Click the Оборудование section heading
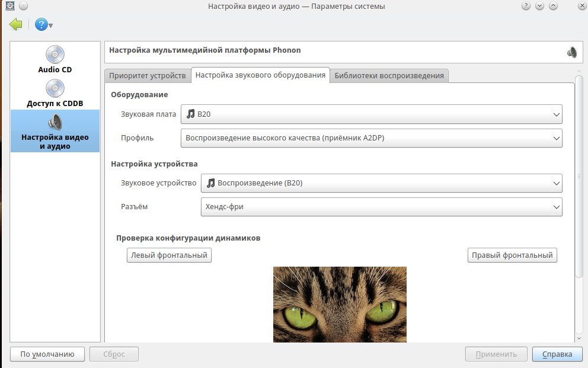588x368 pixels. pos(139,95)
